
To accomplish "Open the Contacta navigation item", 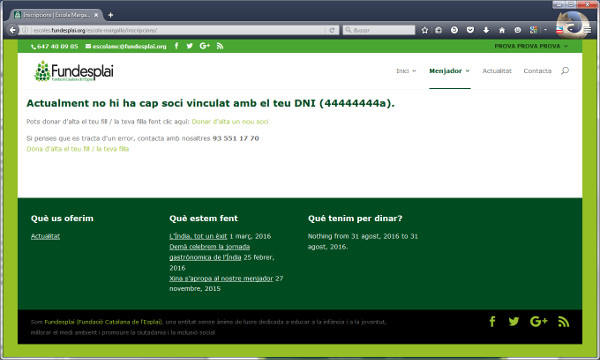I will [537, 71].
